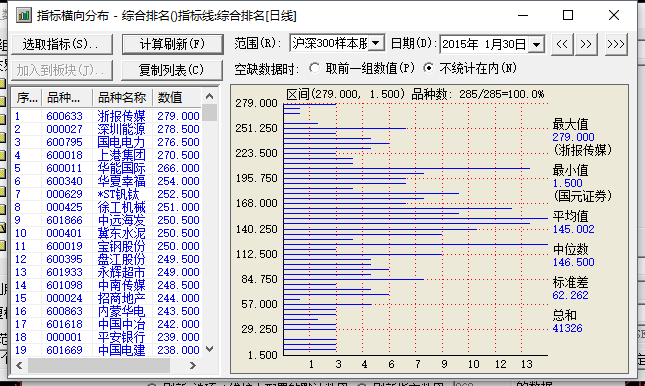Click the 选取指标(S).. button

click(x=62, y=44)
